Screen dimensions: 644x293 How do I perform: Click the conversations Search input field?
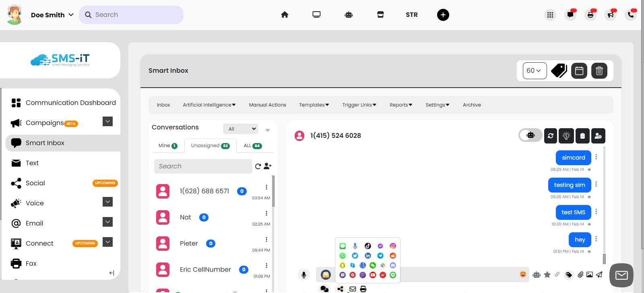coord(203,166)
